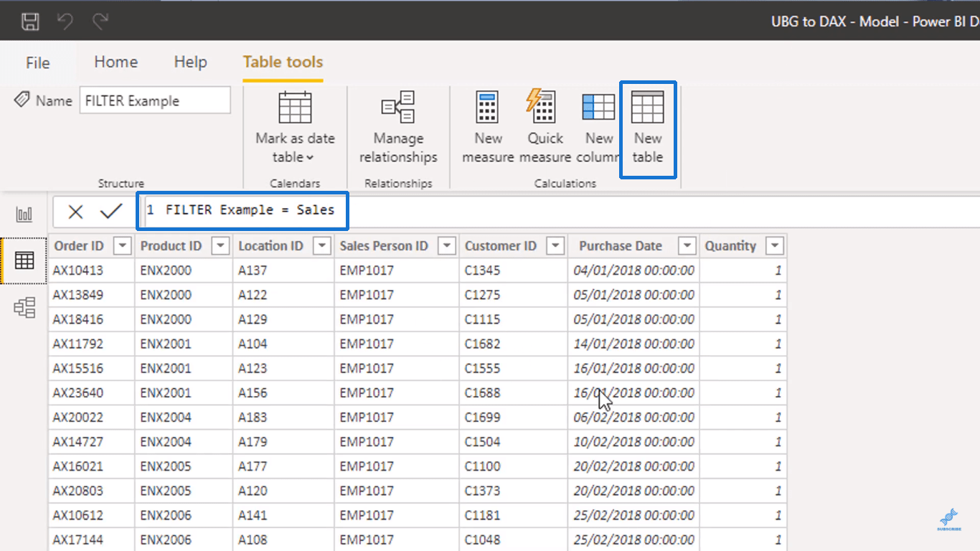Click cell AX10612

tap(92, 515)
